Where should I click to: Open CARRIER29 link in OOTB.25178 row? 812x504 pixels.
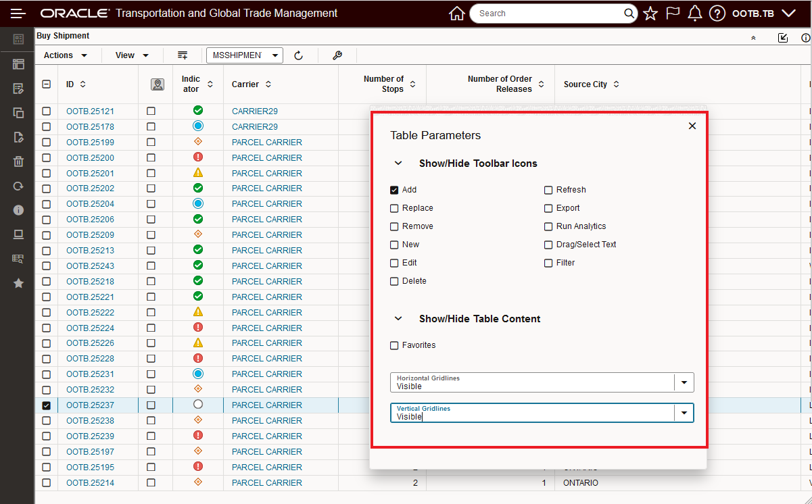tap(255, 127)
